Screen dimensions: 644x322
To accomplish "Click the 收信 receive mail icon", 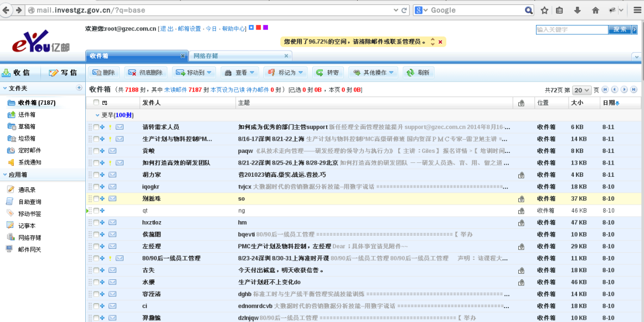I will [x=6, y=73].
